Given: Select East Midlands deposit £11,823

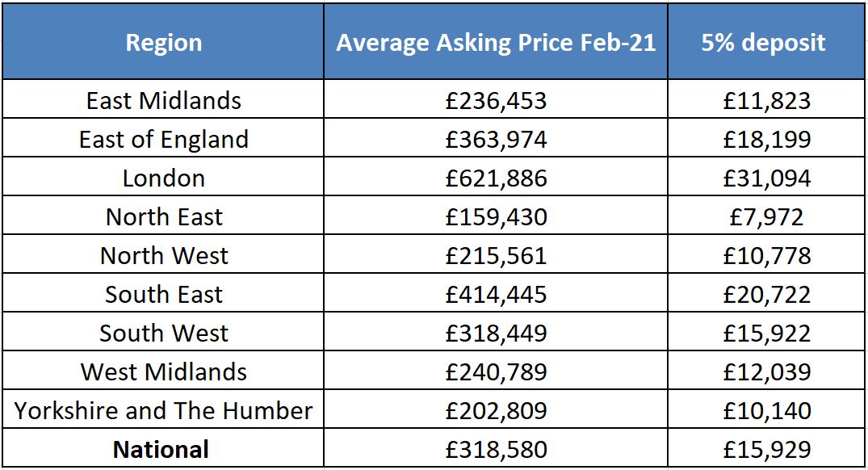Looking at the screenshot, I should (767, 101).
